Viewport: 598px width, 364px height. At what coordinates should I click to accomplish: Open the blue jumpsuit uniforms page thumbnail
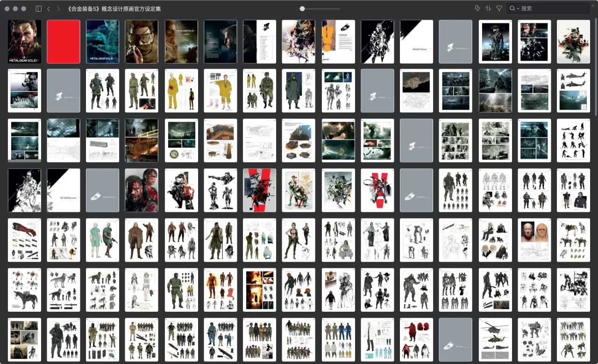pyautogui.click(x=338, y=340)
